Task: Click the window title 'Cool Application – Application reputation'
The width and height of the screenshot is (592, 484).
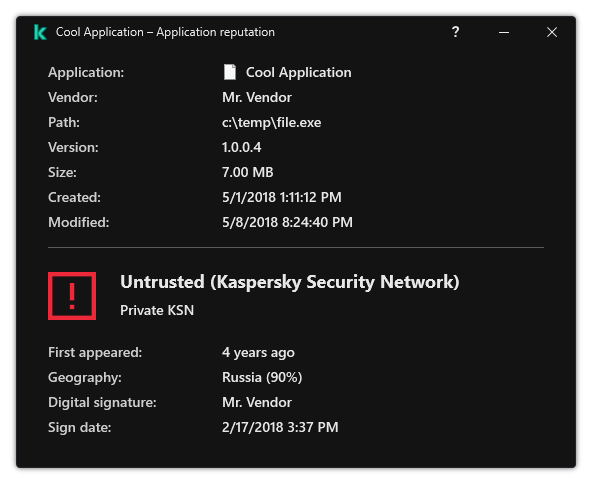Action: pyautogui.click(x=165, y=32)
